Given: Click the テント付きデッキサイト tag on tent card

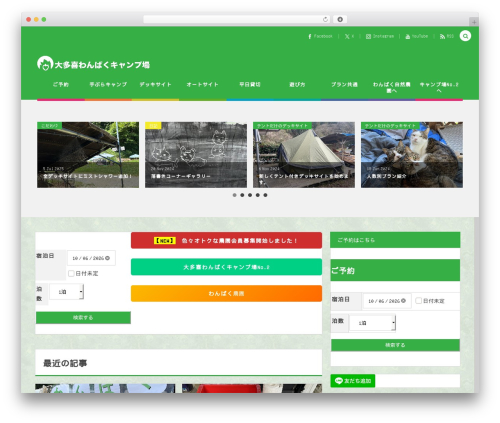Looking at the screenshot, I should 282,126.
